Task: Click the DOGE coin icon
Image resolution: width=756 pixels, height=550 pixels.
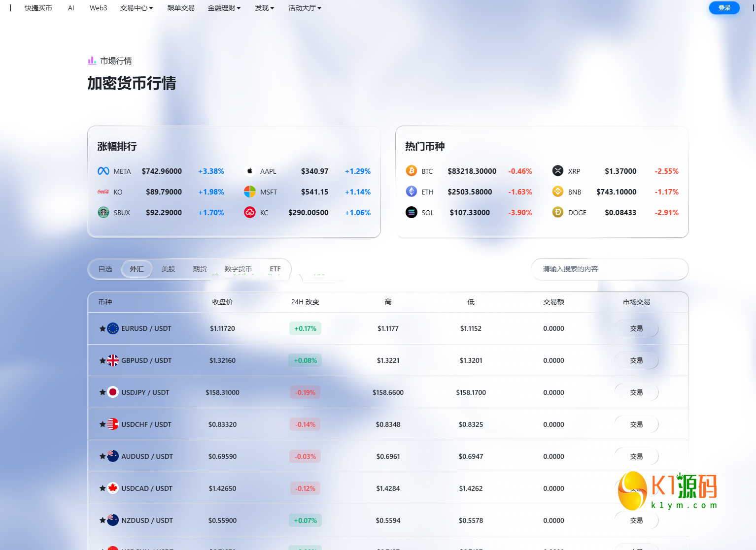Action: 558,212
